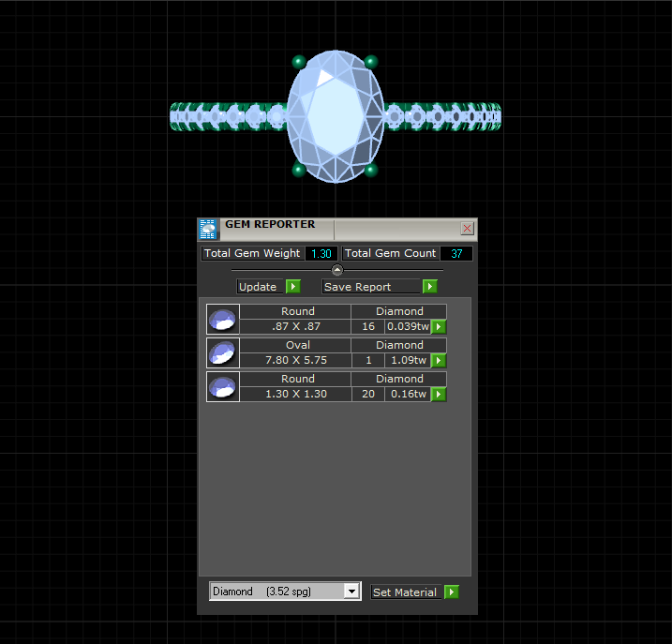Click green arrow on 0.039tw round diamond row

(x=439, y=327)
